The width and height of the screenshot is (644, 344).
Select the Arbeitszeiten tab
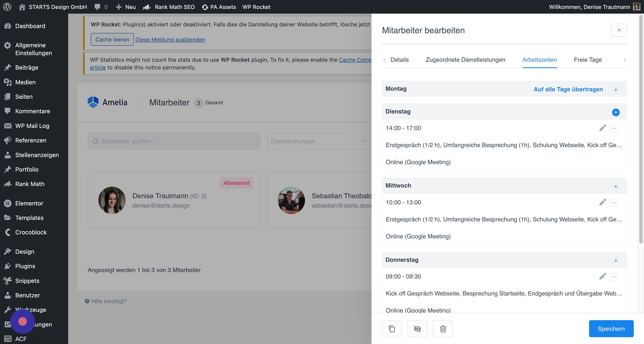[539, 60]
